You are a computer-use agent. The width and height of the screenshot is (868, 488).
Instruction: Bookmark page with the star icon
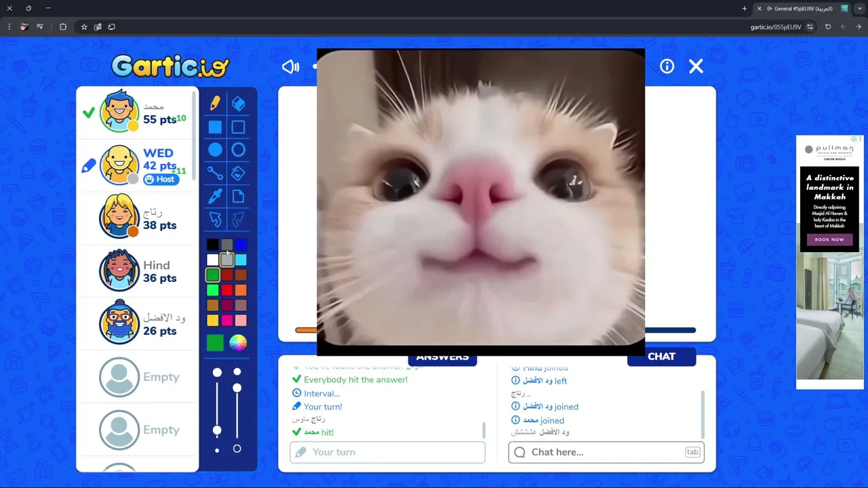pos(84,27)
